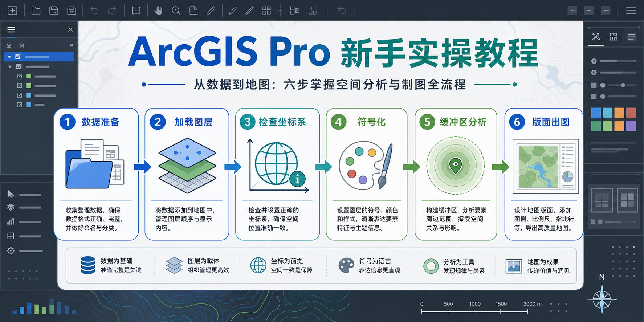Click the globe graphic in 检查坐标系 card
Image resolution: width=644 pixels, height=322 pixels.
(277, 164)
